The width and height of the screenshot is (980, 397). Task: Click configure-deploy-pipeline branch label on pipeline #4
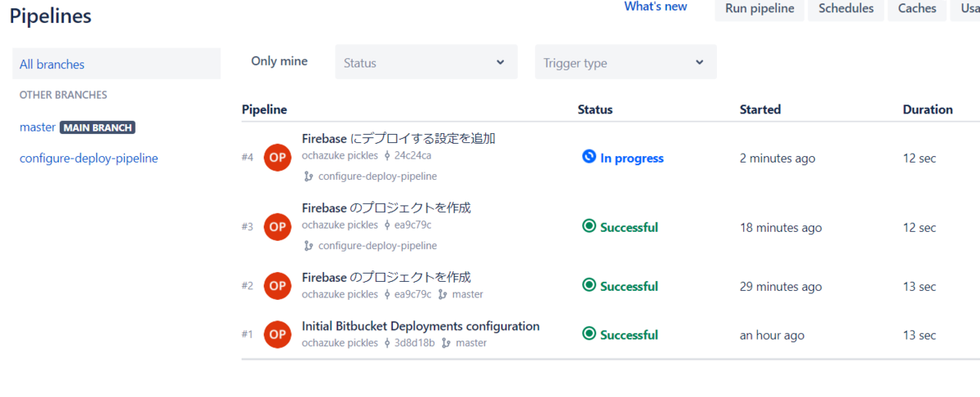click(x=377, y=176)
